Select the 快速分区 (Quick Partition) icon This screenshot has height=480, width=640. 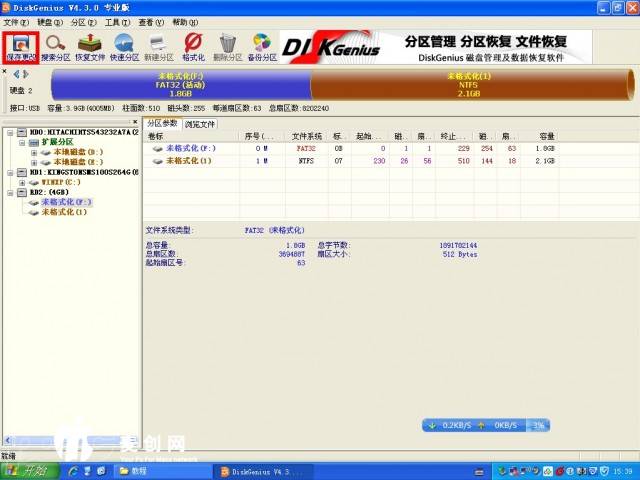click(x=125, y=46)
